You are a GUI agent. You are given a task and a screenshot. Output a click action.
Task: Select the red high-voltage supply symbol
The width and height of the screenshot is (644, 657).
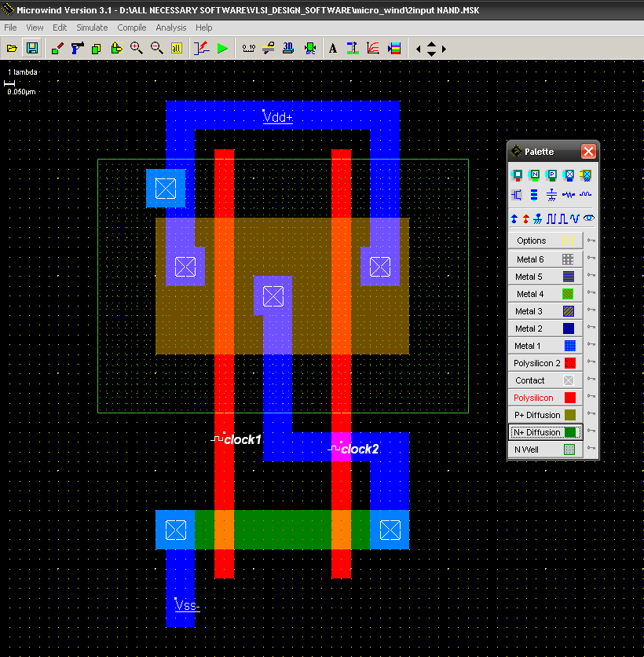[525, 218]
